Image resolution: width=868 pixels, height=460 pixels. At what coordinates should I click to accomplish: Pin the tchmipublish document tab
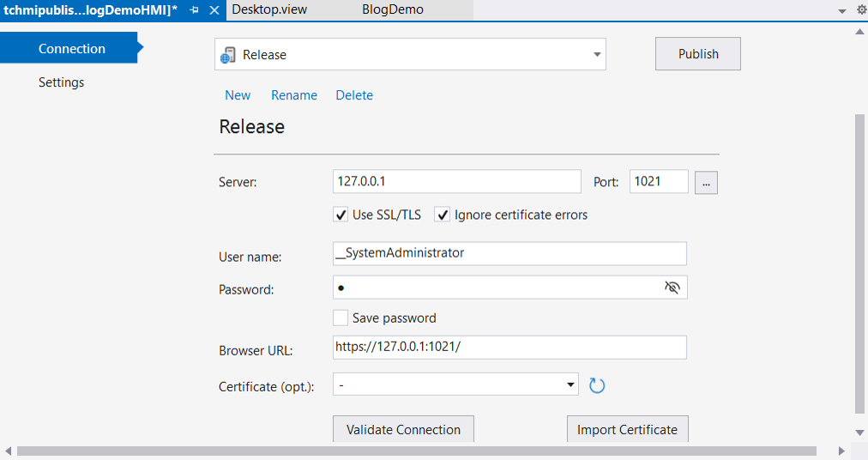point(194,10)
